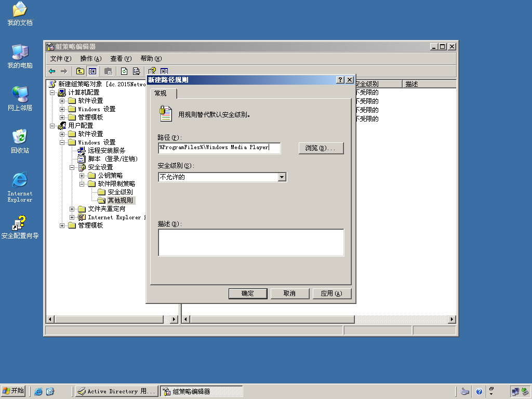Click details pane scroll right arrow
This screenshot has height=399, width=532.
point(451,319)
